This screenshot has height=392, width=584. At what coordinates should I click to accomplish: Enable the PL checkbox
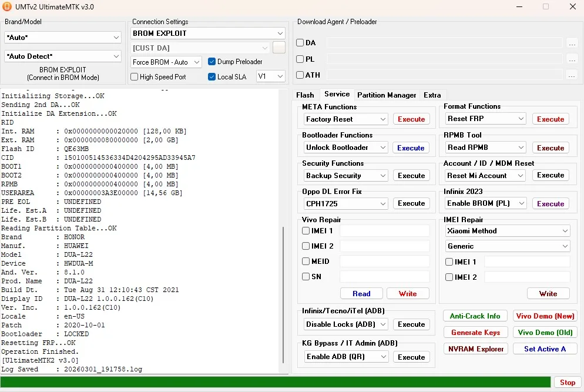coord(300,59)
